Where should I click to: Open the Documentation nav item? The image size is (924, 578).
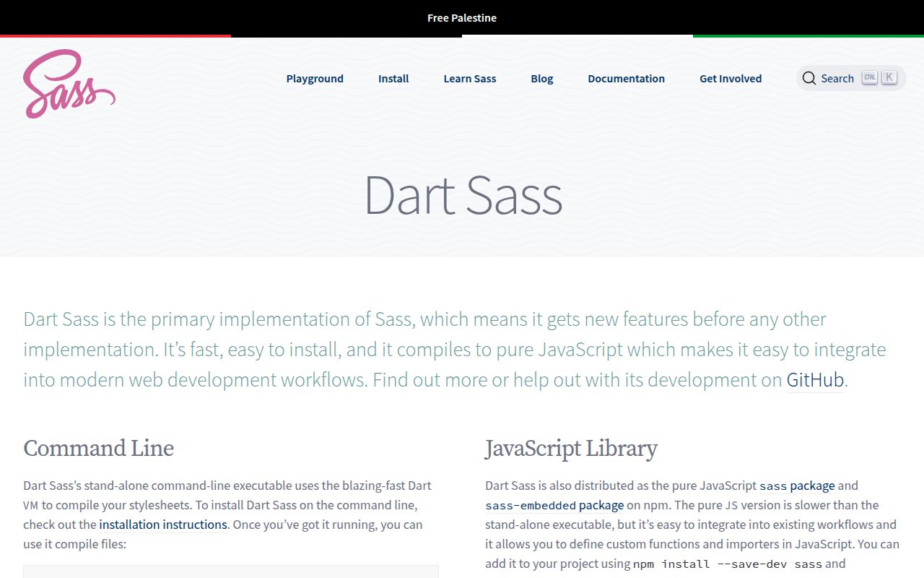coord(626,79)
